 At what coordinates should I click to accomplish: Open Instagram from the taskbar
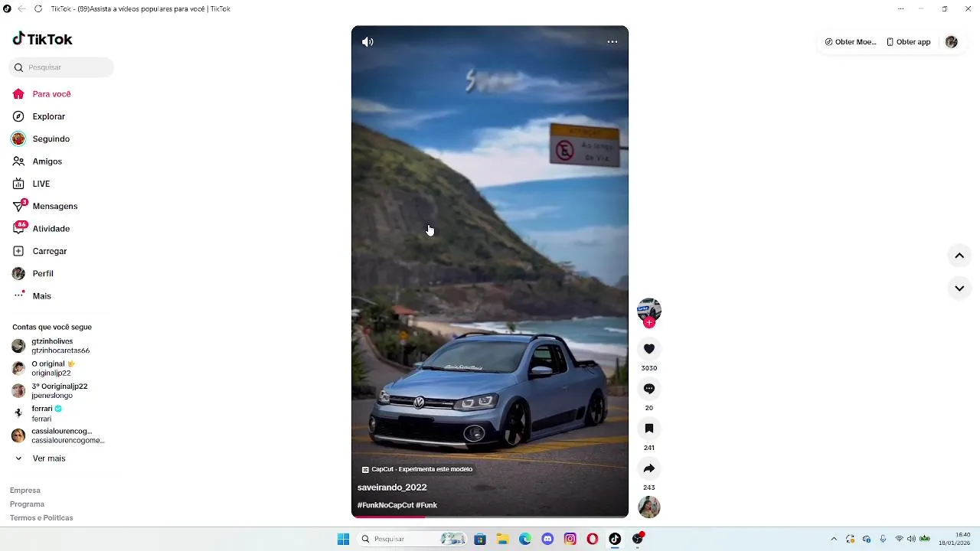(x=570, y=540)
